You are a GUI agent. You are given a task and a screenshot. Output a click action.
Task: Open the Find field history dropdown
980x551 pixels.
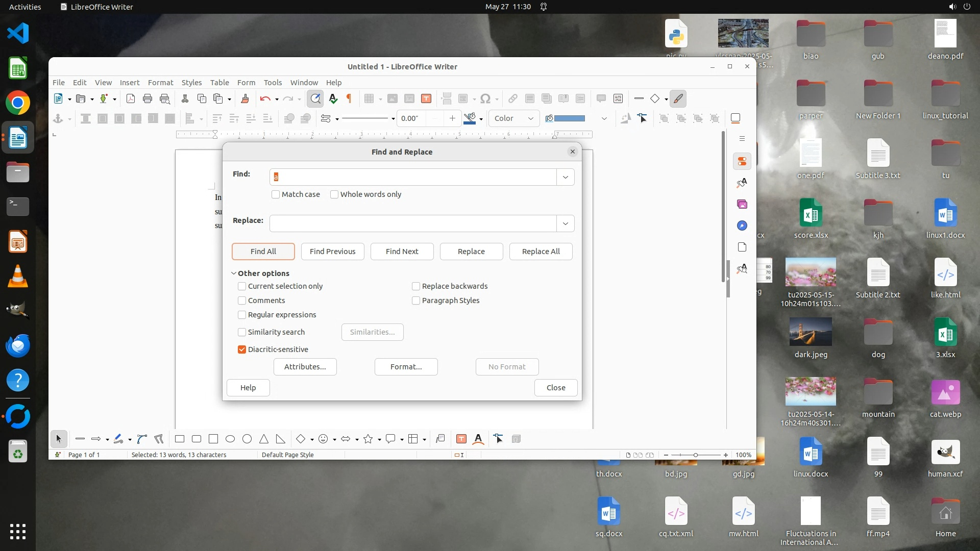pos(565,177)
